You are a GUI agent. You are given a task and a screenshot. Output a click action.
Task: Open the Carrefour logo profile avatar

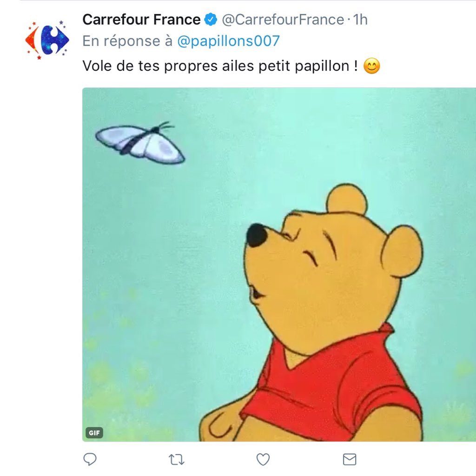click(x=47, y=40)
